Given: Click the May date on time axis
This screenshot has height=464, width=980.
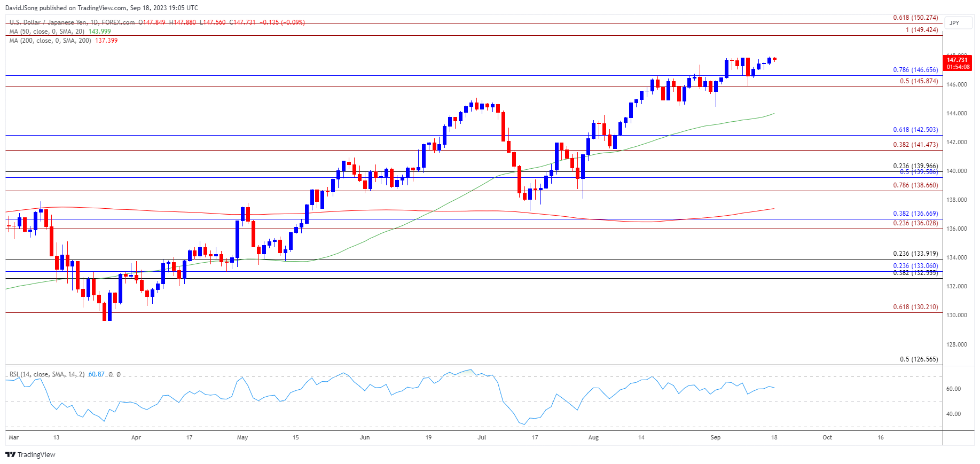Looking at the screenshot, I should (242, 437).
